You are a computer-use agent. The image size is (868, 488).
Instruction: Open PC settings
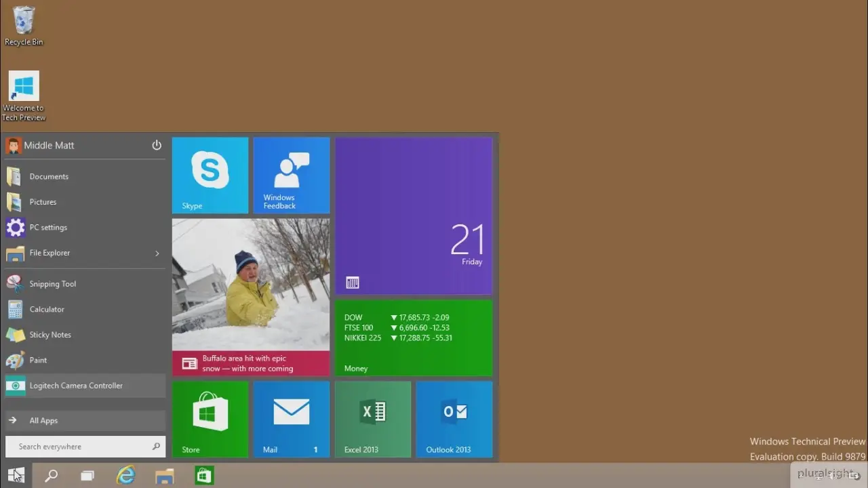click(85, 228)
